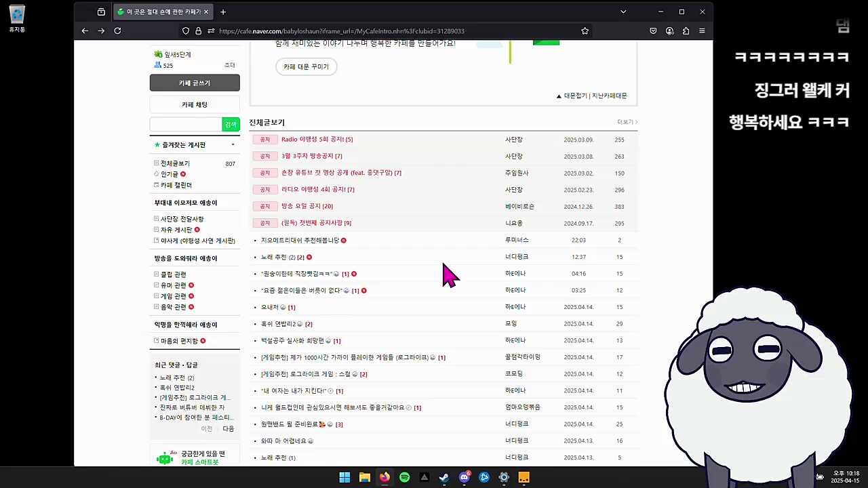Collapse cafe banner with 대문접기
The width and height of the screenshot is (868, 488).
click(572, 96)
